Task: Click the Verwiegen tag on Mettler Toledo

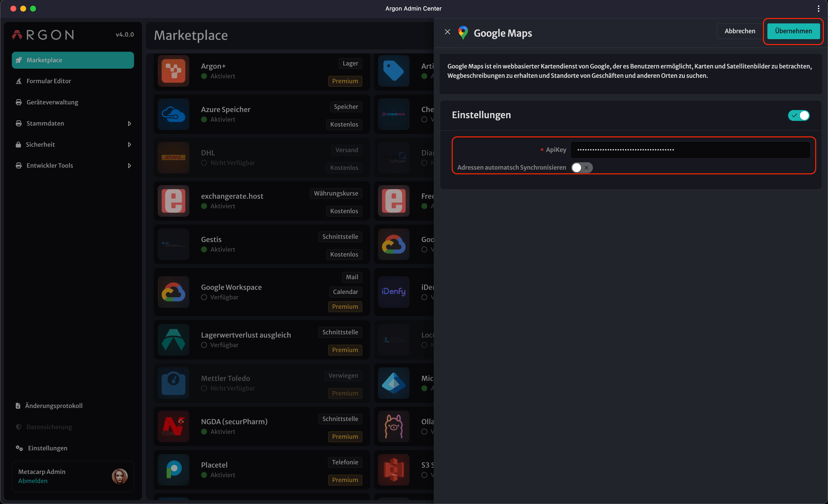Action: (343, 376)
